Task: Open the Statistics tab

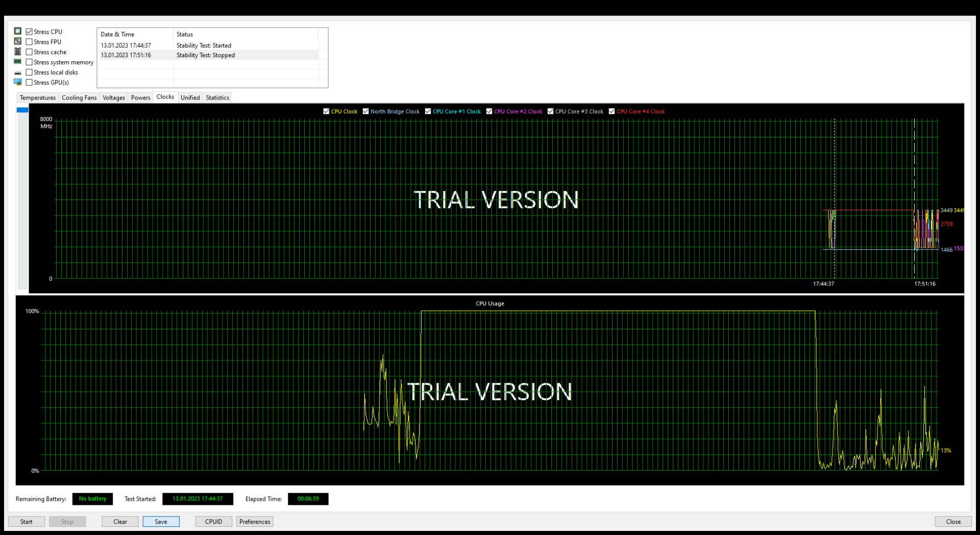Action: (x=217, y=98)
